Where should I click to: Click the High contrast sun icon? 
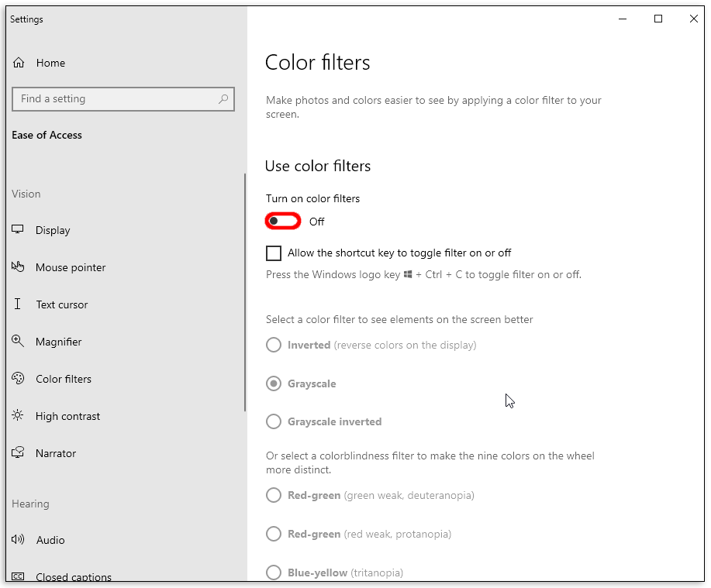click(18, 416)
